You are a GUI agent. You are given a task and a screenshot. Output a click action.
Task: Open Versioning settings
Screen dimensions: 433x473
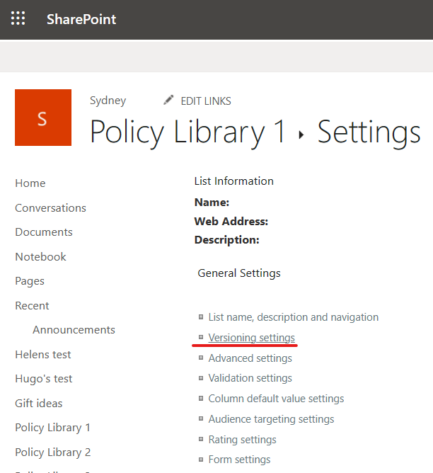[252, 338]
